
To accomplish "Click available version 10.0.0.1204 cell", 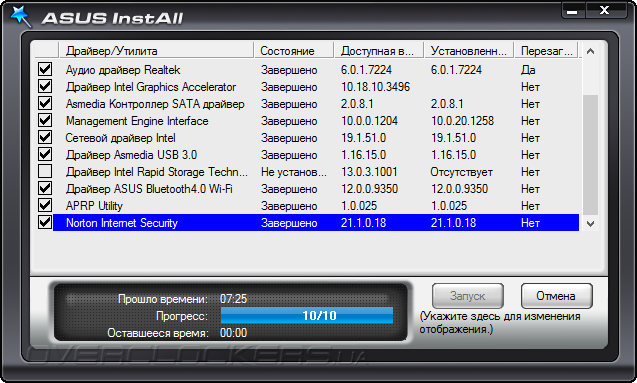I will pyautogui.click(x=369, y=121).
